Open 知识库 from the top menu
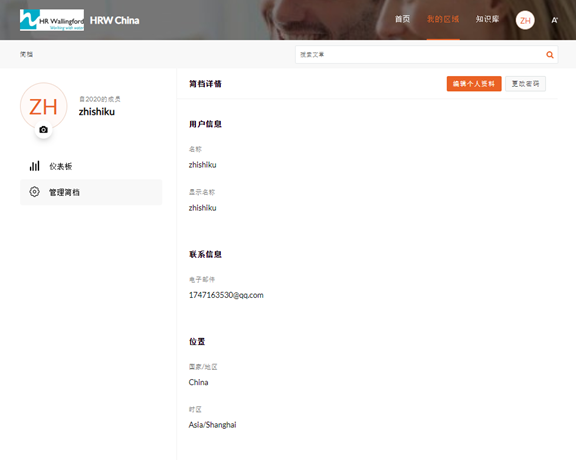The image size is (576, 460). coord(487,19)
